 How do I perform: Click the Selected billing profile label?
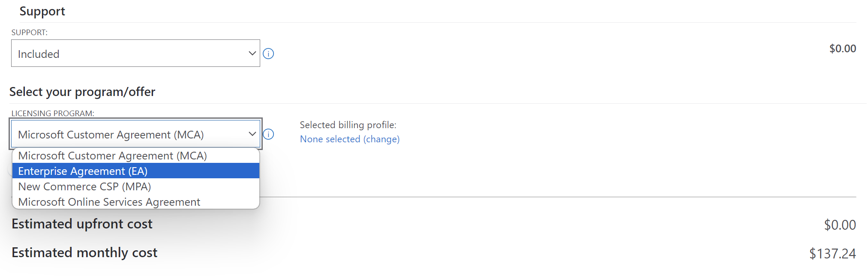(x=348, y=125)
